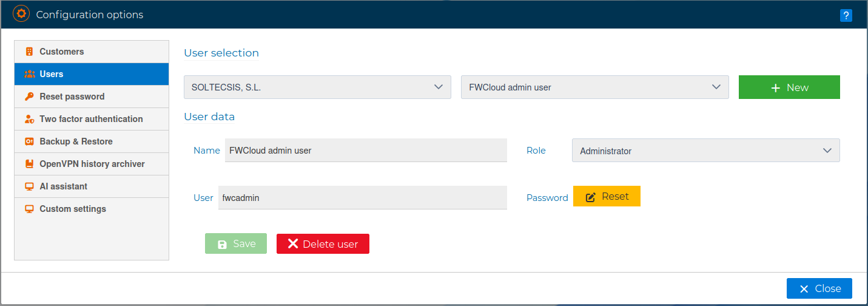The height and width of the screenshot is (306, 868).
Task: Click into the Name text field
Action: point(365,150)
